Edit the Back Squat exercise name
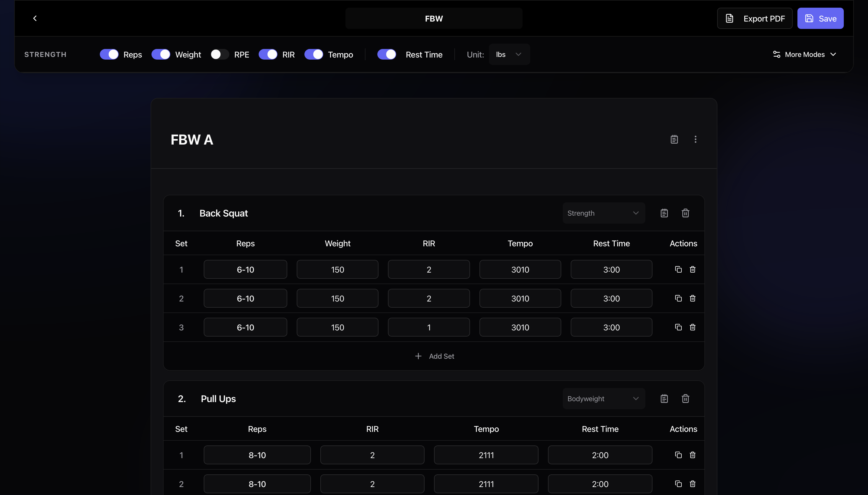868x495 pixels. tap(223, 213)
